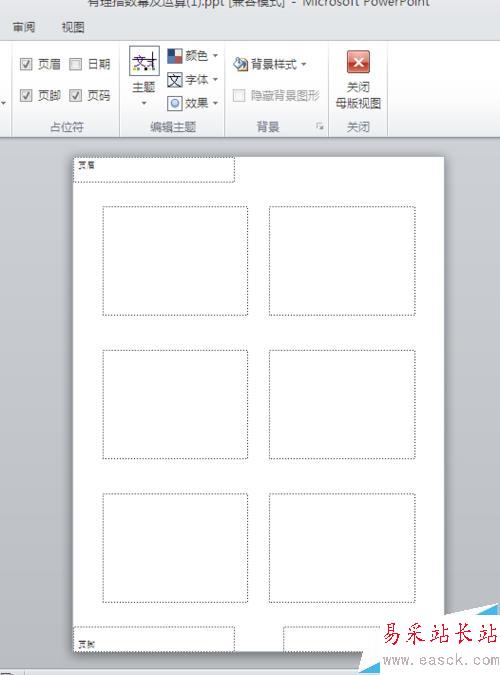
Task: Select the bottom-right slide placeholder
Action: tap(342, 548)
